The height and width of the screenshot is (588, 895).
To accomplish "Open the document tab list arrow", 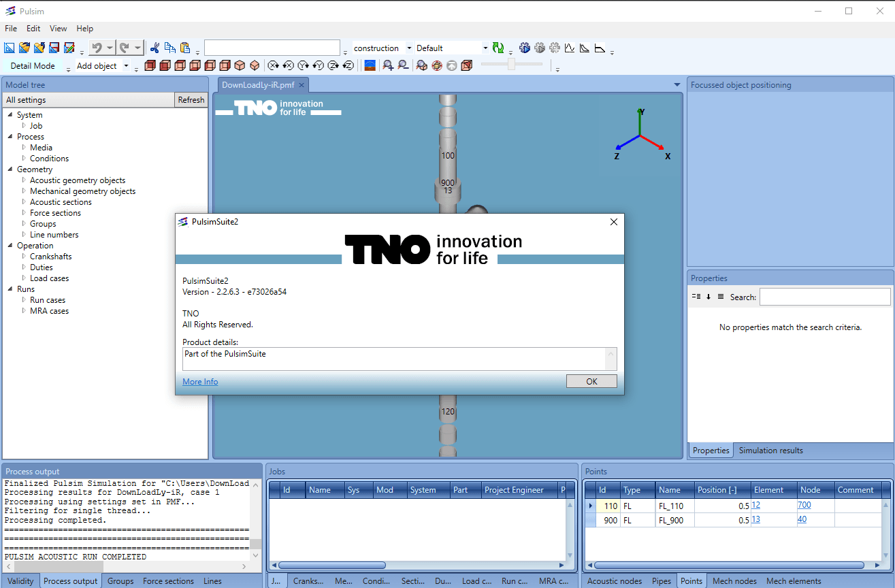I will [x=677, y=84].
